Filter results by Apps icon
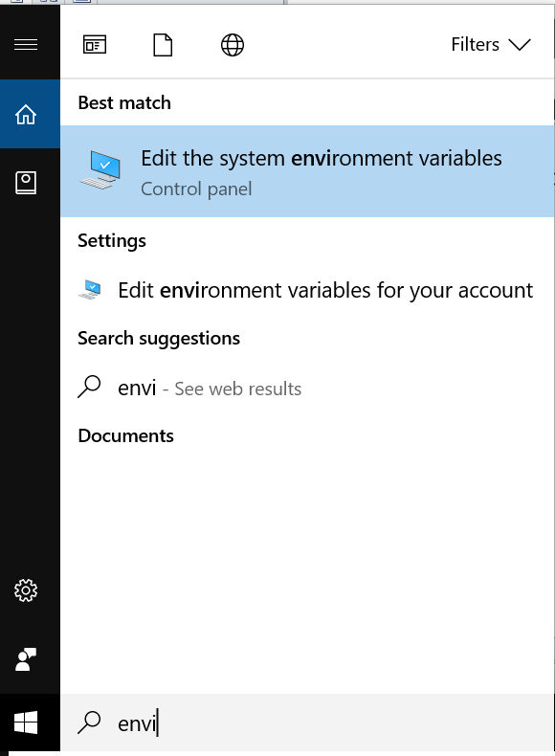This screenshot has width=555, height=756. coord(95,44)
